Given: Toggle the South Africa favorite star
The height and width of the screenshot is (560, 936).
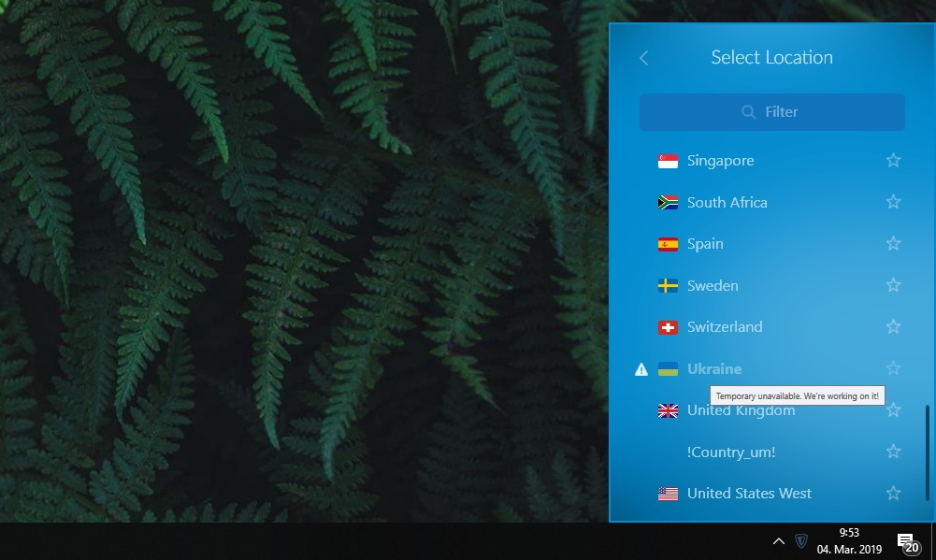Looking at the screenshot, I should 893,202.
